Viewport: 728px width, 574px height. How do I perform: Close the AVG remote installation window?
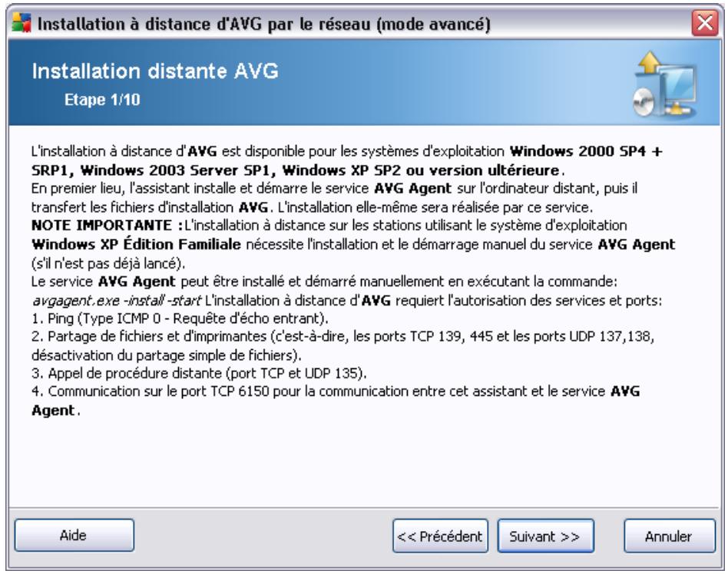704,22
